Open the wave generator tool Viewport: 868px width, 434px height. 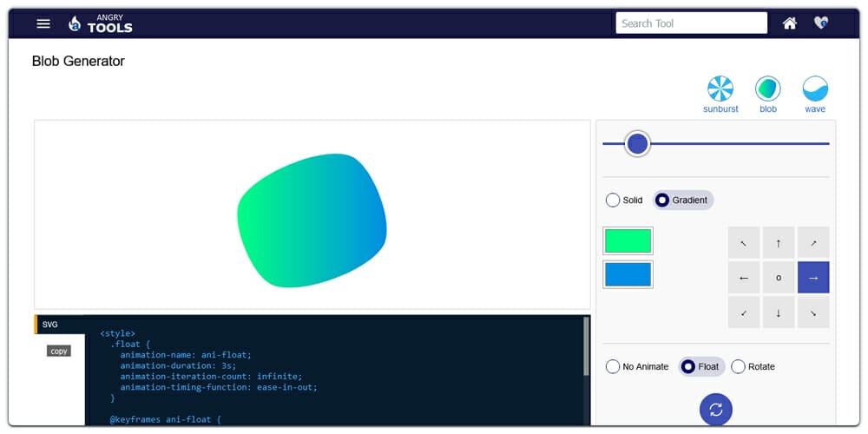(x=815, y=89)
